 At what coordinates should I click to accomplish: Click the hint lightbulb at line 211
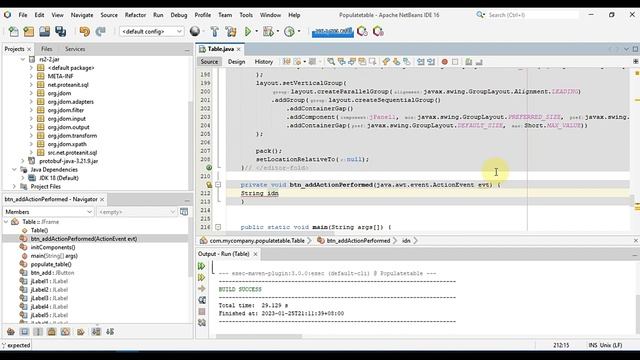pos(209,185)
